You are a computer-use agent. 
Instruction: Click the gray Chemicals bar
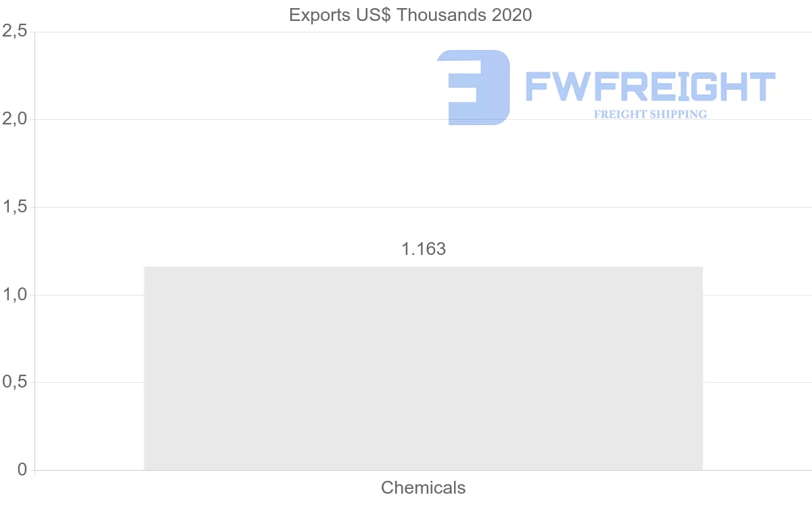tap(423, 369)
